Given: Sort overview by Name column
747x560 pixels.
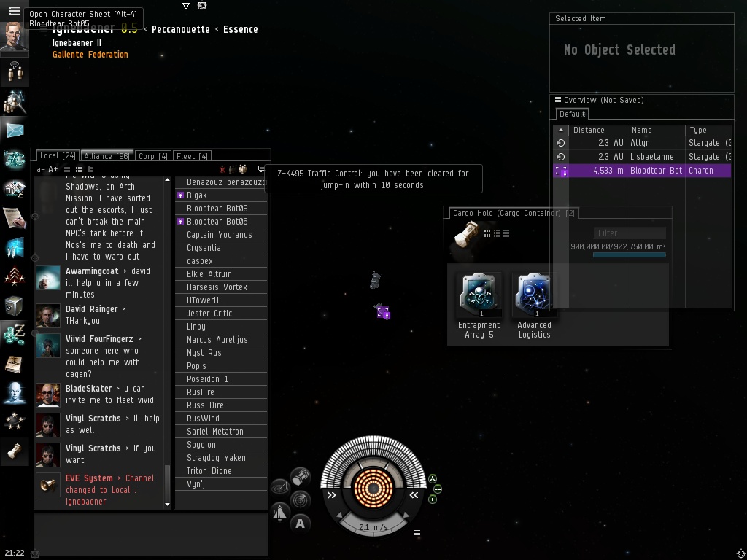Looking at the screenshot, I should 656,130.
